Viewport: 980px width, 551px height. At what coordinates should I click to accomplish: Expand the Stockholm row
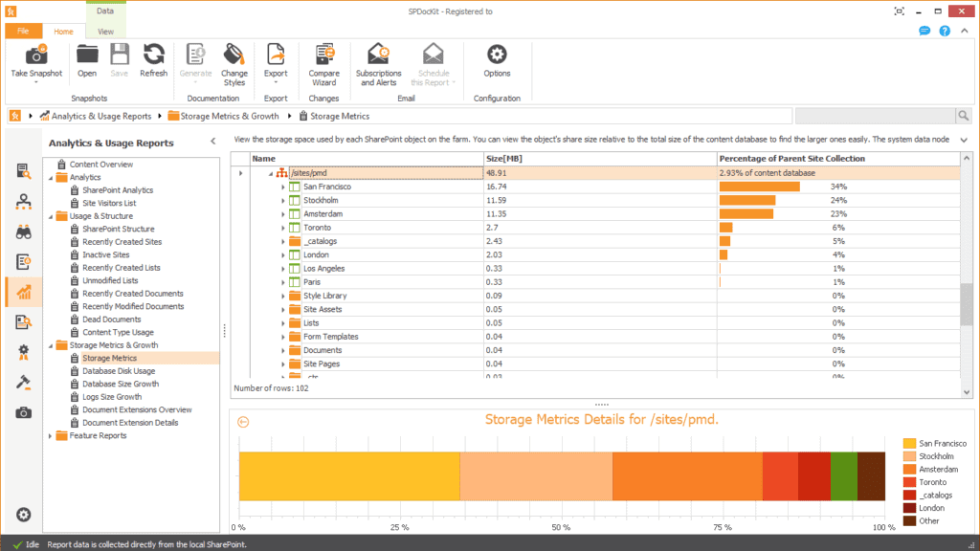pos(283,201)
